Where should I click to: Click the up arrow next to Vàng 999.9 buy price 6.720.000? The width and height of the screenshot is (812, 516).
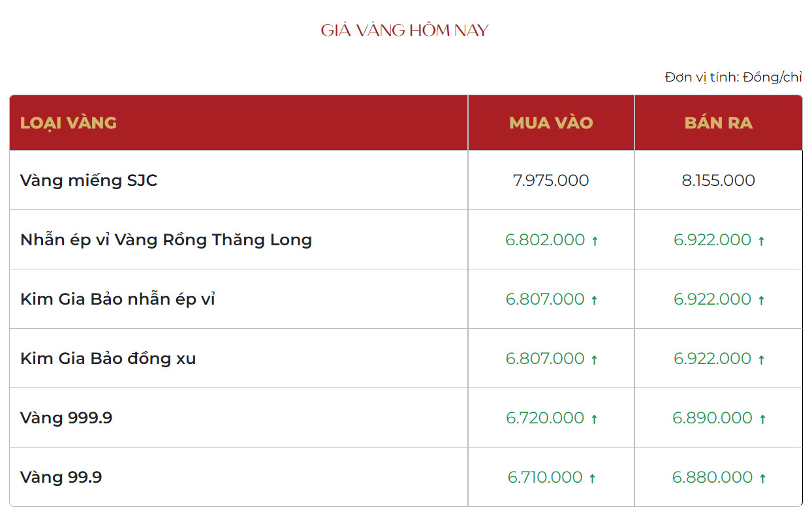[594, 419]
